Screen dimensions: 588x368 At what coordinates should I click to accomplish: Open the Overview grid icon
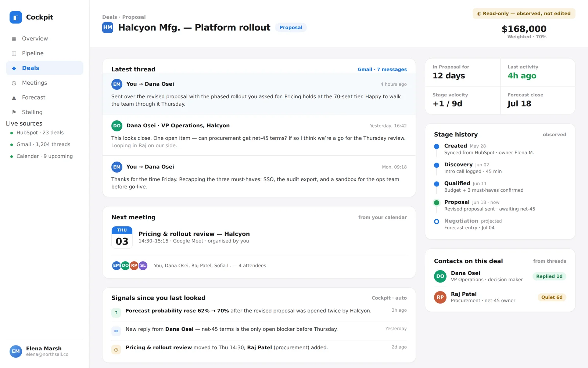click(14, 39)
